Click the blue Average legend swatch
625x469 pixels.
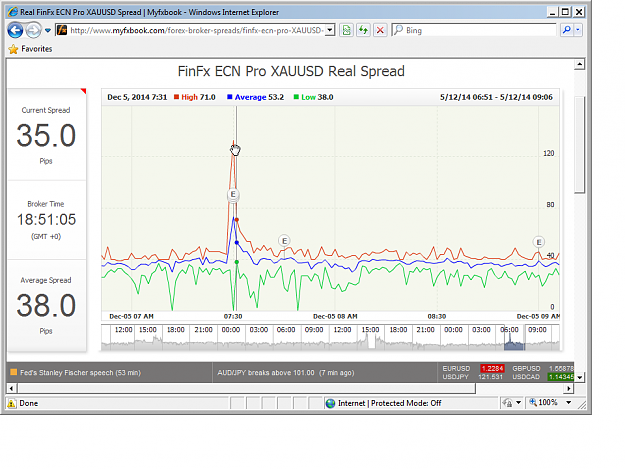pos(230,97)
